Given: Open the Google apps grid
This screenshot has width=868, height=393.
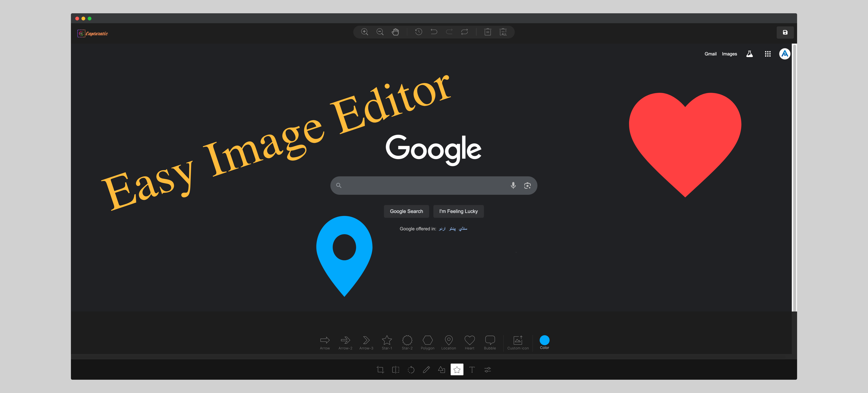Looking at the screenshot, I should (x=768, y=54).
